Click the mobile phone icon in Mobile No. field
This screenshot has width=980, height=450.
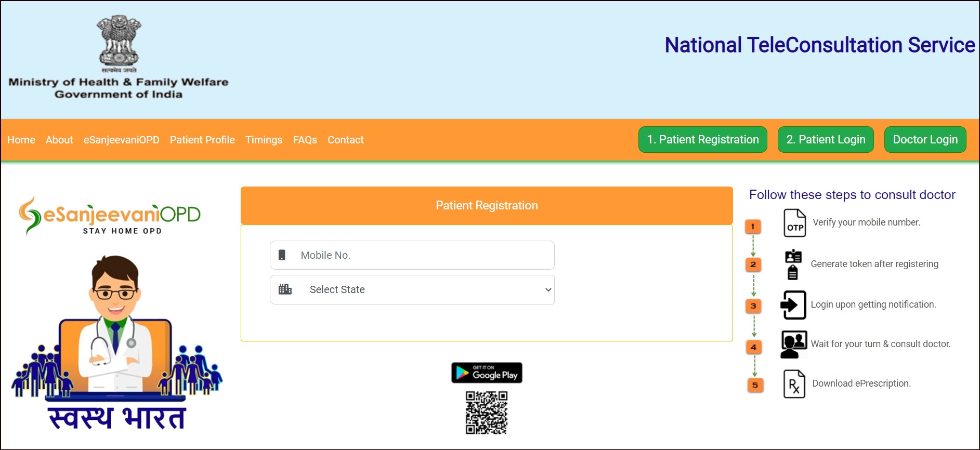282,255
